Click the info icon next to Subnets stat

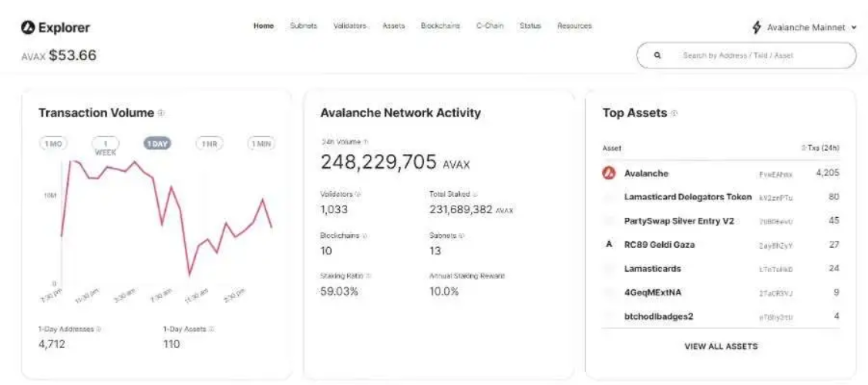[462, 236]
